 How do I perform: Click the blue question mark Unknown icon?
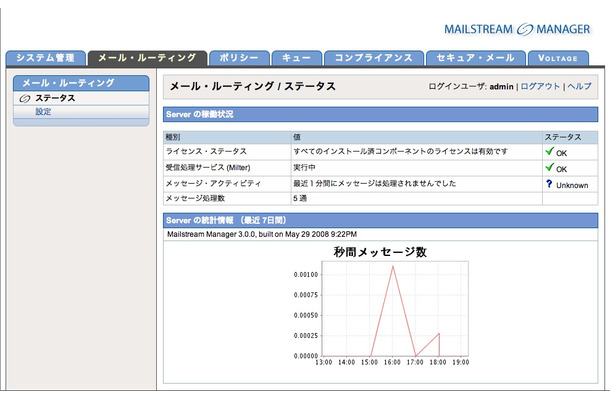click(x=549, y=184)
